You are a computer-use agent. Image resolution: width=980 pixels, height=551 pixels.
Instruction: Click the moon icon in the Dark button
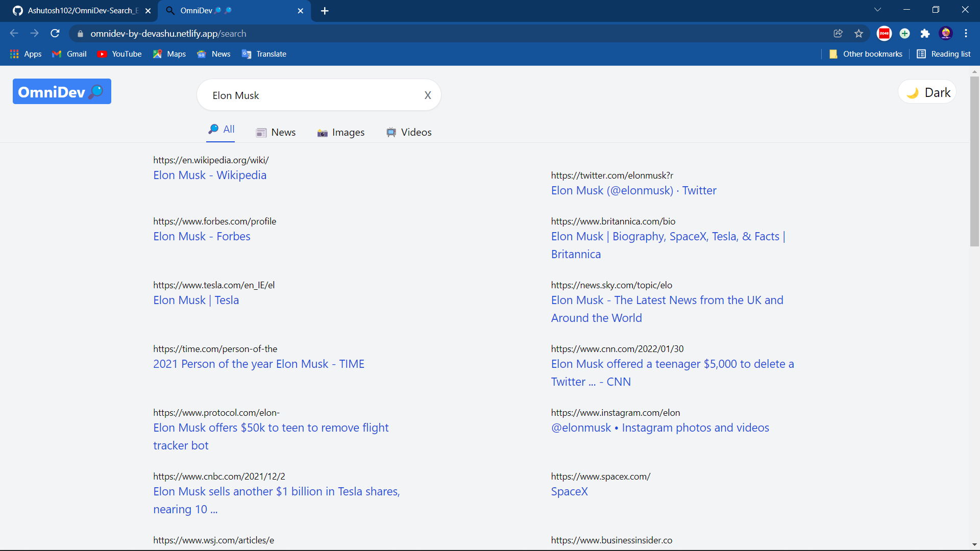coord(913,92)
